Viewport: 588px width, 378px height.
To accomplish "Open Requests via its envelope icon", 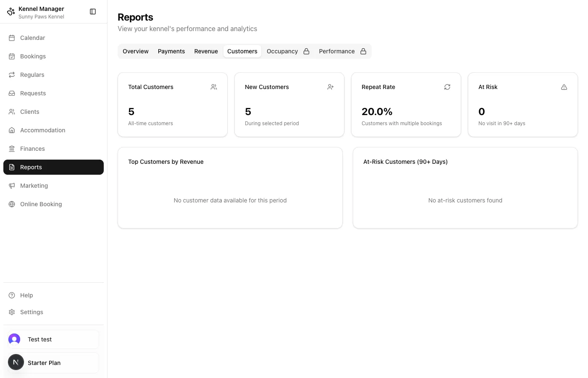I will (12, 93).
